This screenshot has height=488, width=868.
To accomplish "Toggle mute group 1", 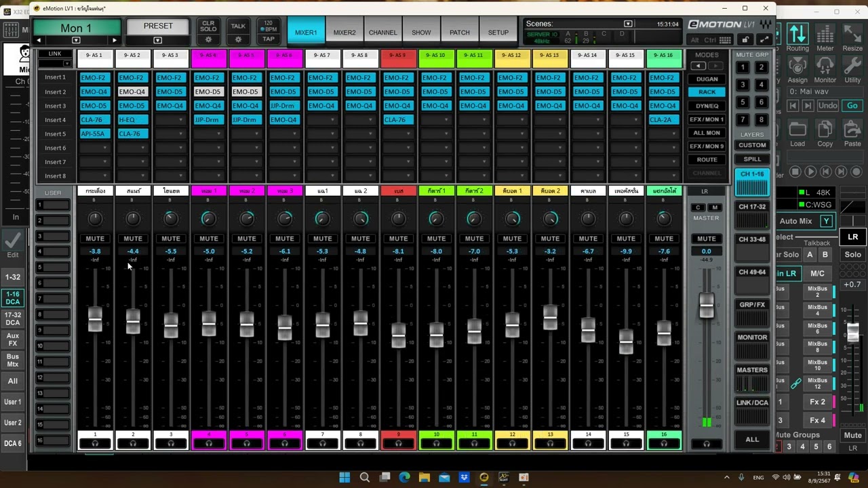I will pyautogui.click(x=743, y=67).
